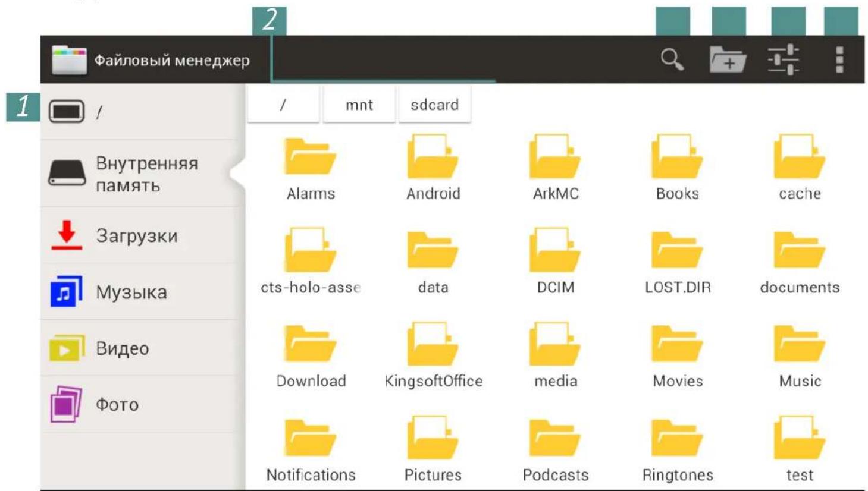868x491 pixels.
Task: Open the media folder
Action: (x=556, y=355)
